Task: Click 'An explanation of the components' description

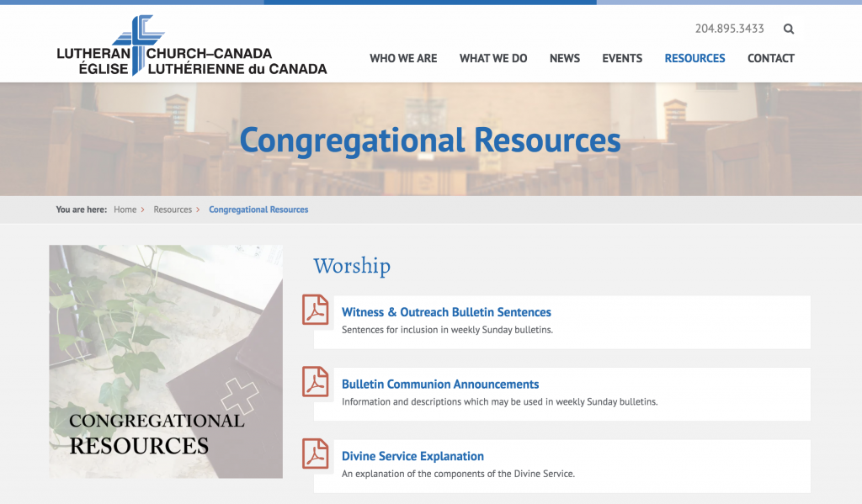Action: tap(459, 474)
